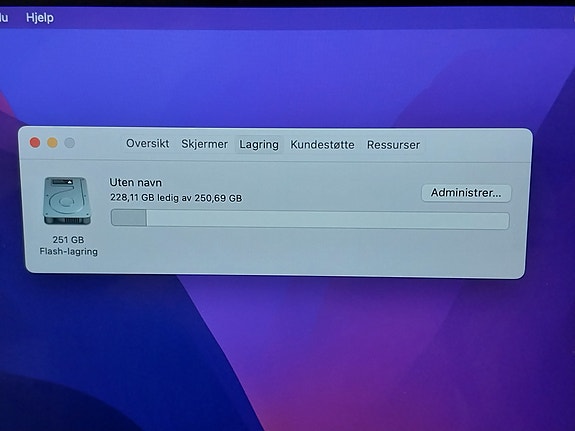Click an empty area of the window's title bar
This screenshot has width=575, height=431.
473,145
